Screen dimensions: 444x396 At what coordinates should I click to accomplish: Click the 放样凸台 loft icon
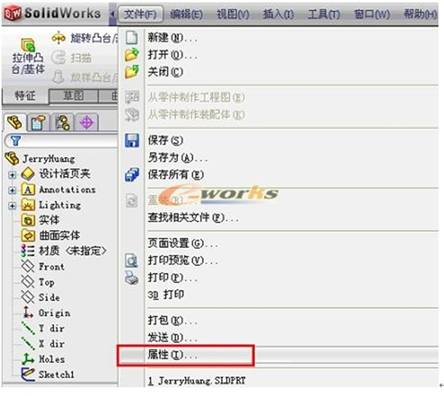pos(59,77)
